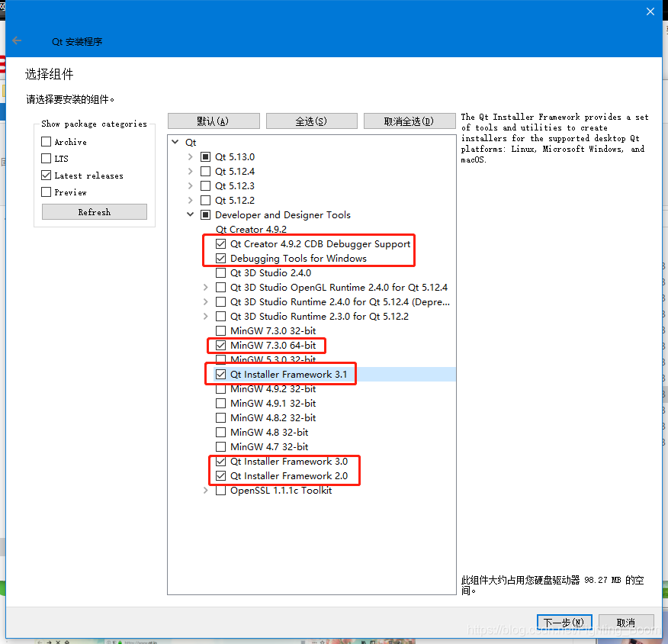Image resolution: width=668 pixels, height=644 pixels.
Task: Select 'Qt 3D Studio 2.4.0' label
Action: [271, 272]
